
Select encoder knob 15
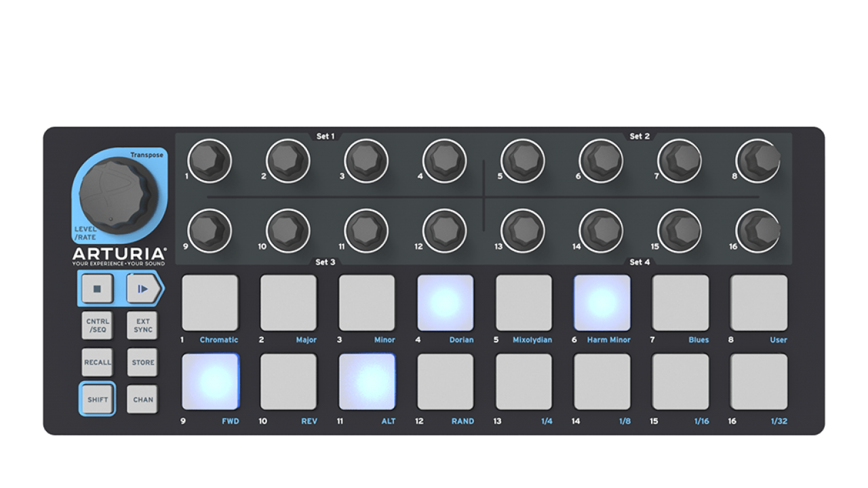[679, 230]
